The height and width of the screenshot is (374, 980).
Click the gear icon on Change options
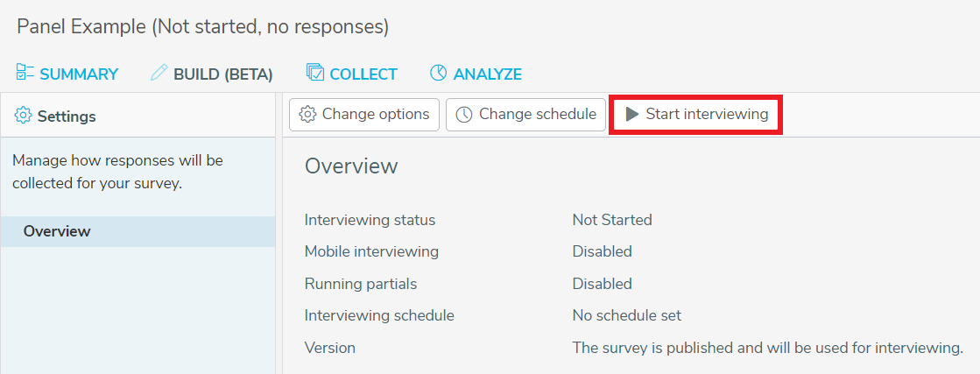(307, 115)
